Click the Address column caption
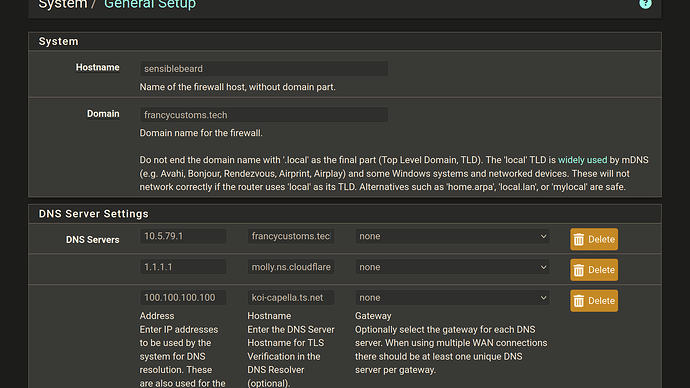This screenshot has height=388, width=690. 157,316
